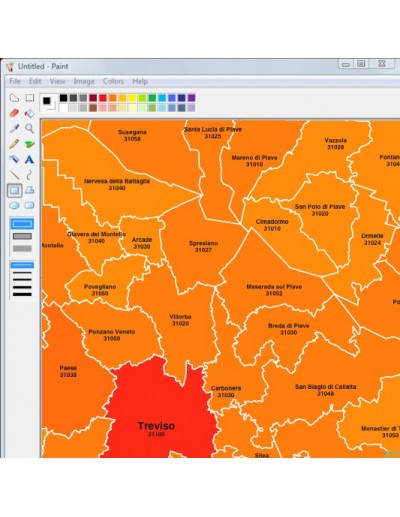Click the Ponzano Veneto map label
Image resolution: width=400 pixels, height=517 pixels.
(x=112, y=332)
